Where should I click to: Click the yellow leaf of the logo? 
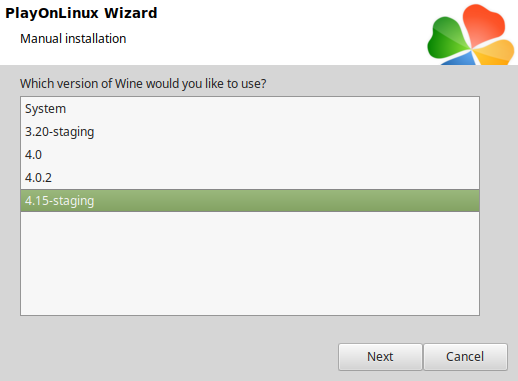pos(495,53)
